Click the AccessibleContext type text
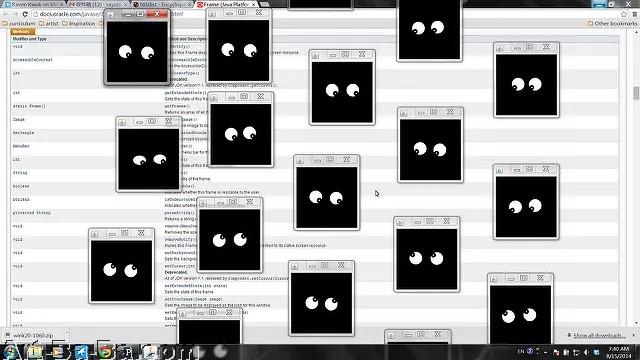Screen dimensions: 640x360 [33, 60]
